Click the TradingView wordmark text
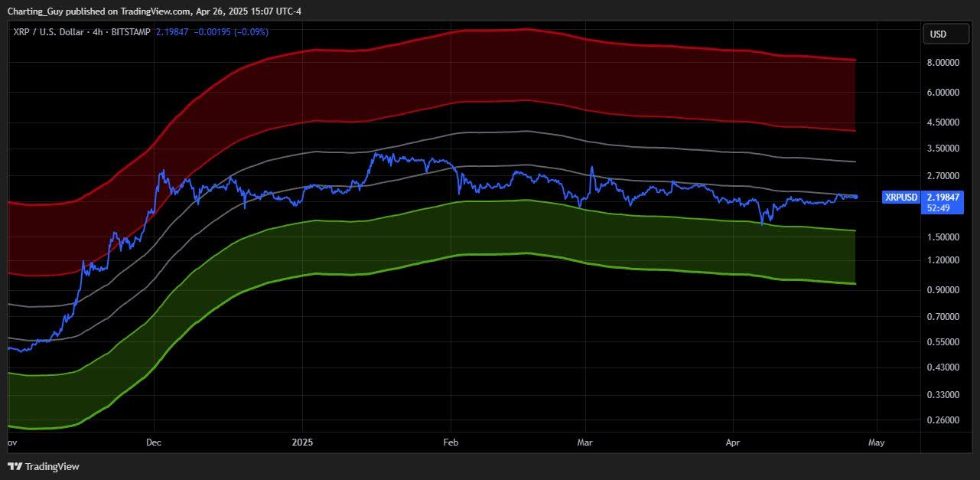This screenshot has height=480, width=980. pos(52,466)
